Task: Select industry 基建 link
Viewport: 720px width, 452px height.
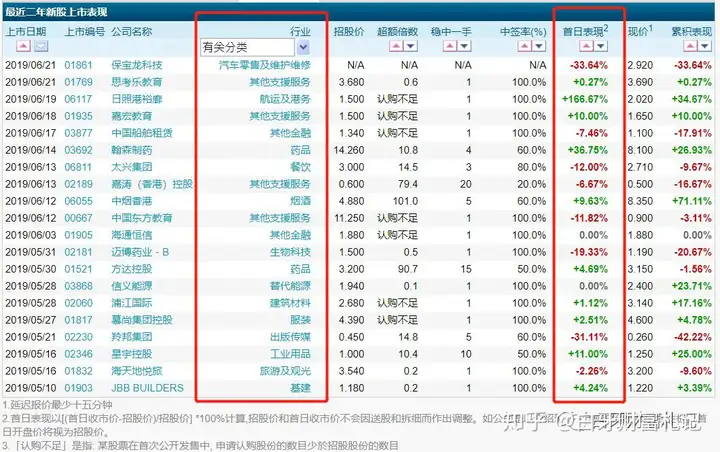Action: (x=301, y=388)
